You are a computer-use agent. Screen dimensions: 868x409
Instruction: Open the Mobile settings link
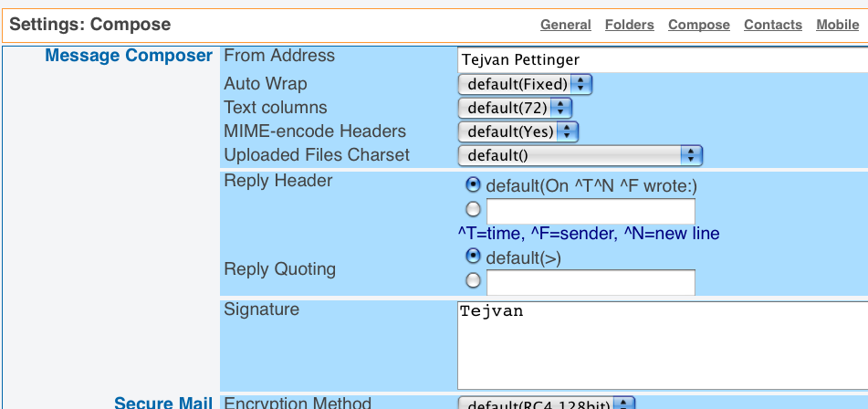838,25
